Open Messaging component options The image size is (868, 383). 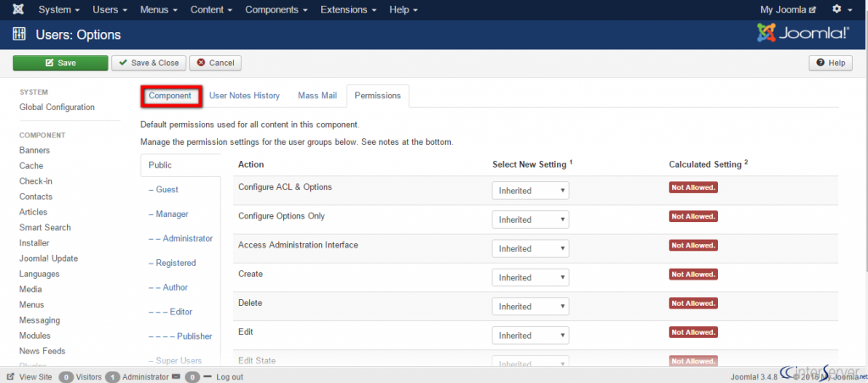click(x=40, y=320)
